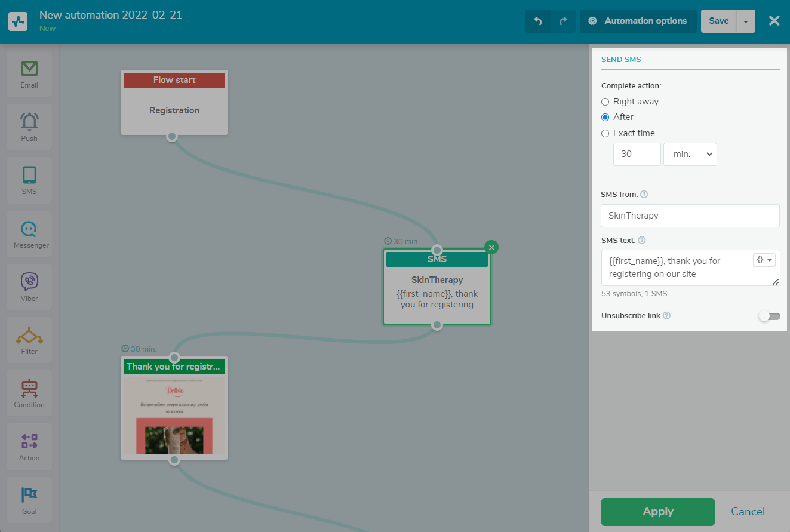Click the SMS from input field
Screen dimensions: 790x532
(690, 216)
